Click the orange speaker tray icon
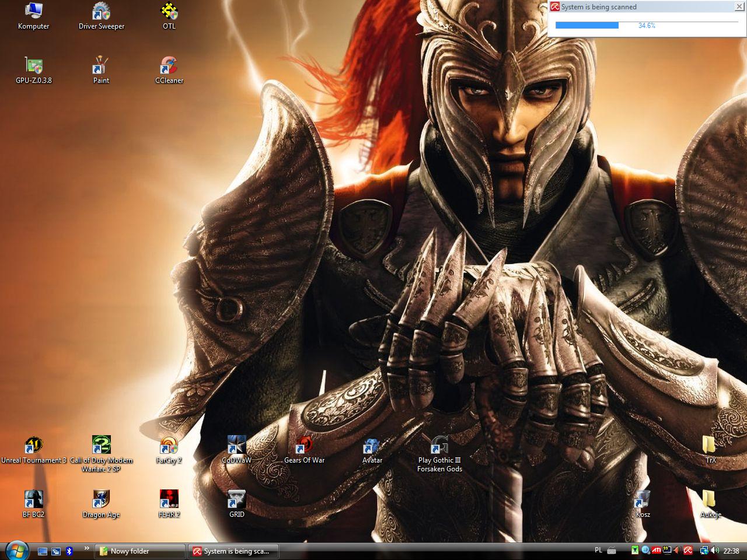This screenshot has width=747, height=560. click(678, 550)
